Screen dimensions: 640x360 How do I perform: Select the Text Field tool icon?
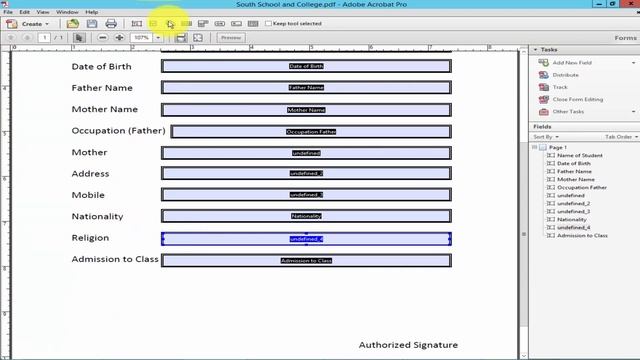pyautogui.click(x=137, y=24)
